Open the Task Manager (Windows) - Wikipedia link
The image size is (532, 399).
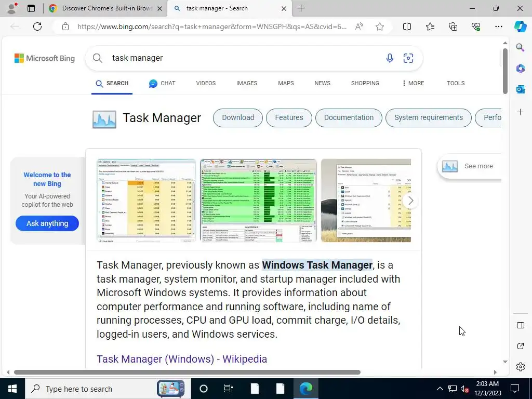[x=182, y=359]
